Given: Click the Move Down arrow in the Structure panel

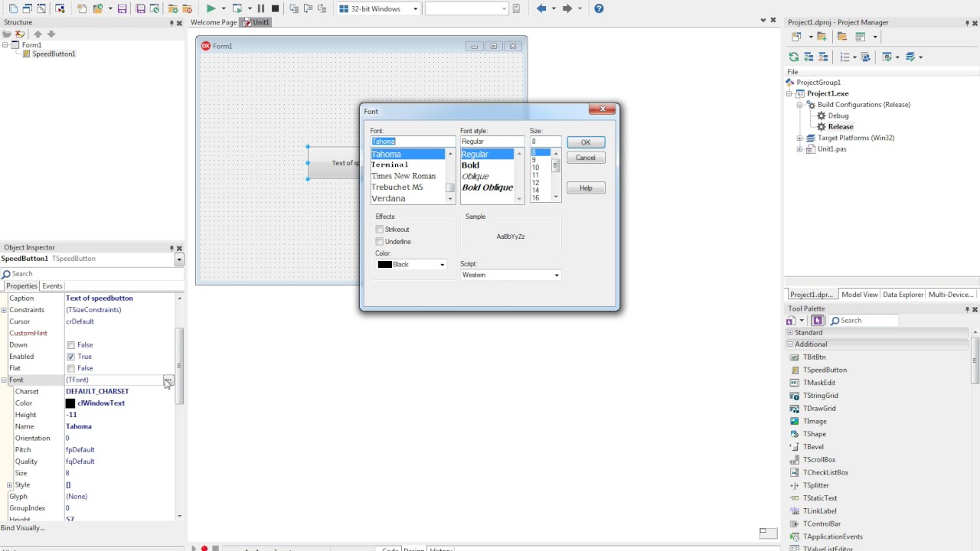Looking at the screenshot, I should (x=51, y=34).
